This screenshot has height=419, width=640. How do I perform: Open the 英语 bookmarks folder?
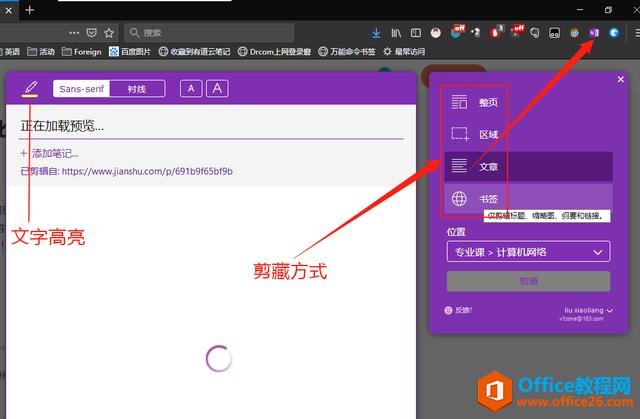click(x=10, y=51)
